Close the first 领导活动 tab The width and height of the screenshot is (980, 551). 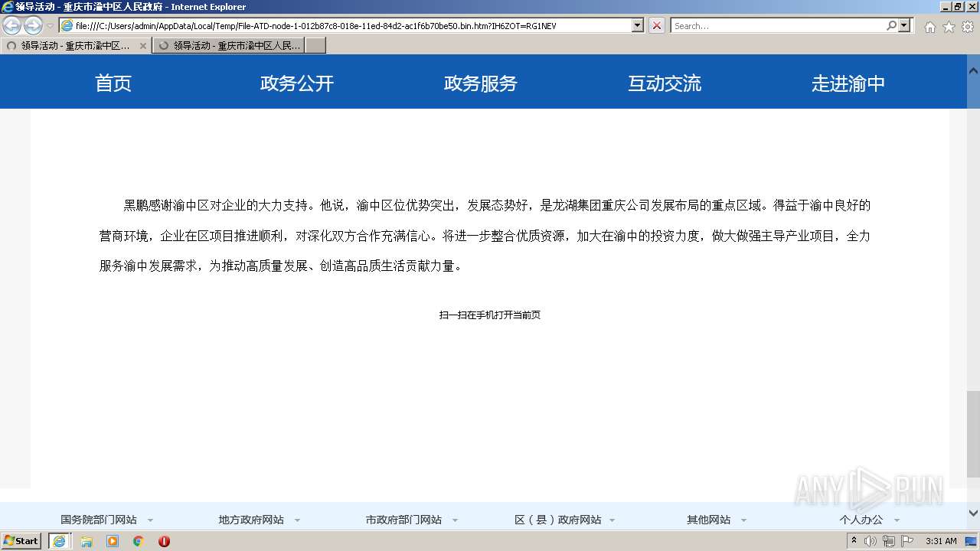(x=142, y=46)
